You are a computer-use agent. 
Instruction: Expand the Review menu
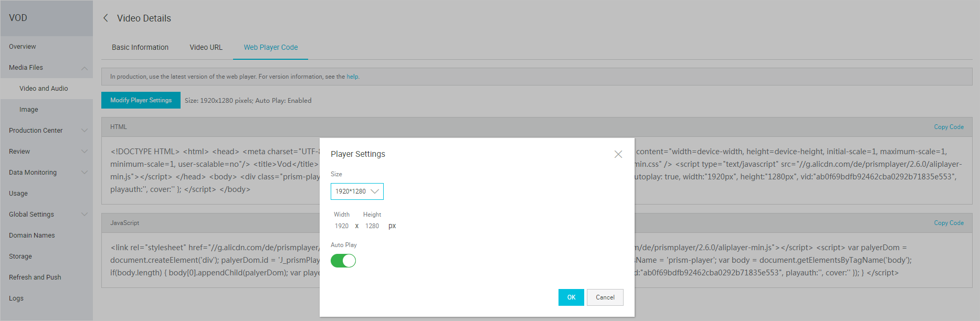pos(85,152)
